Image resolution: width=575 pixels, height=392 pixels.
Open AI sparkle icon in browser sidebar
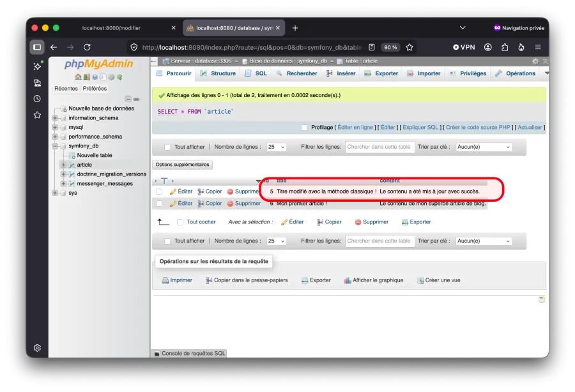pos(37,66)
